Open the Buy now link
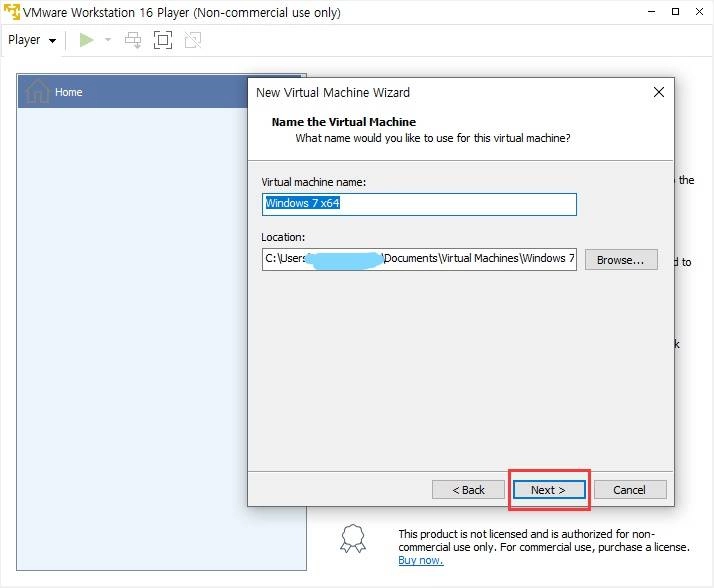Viewport: 714px width, 588px height. pos(421,561)
